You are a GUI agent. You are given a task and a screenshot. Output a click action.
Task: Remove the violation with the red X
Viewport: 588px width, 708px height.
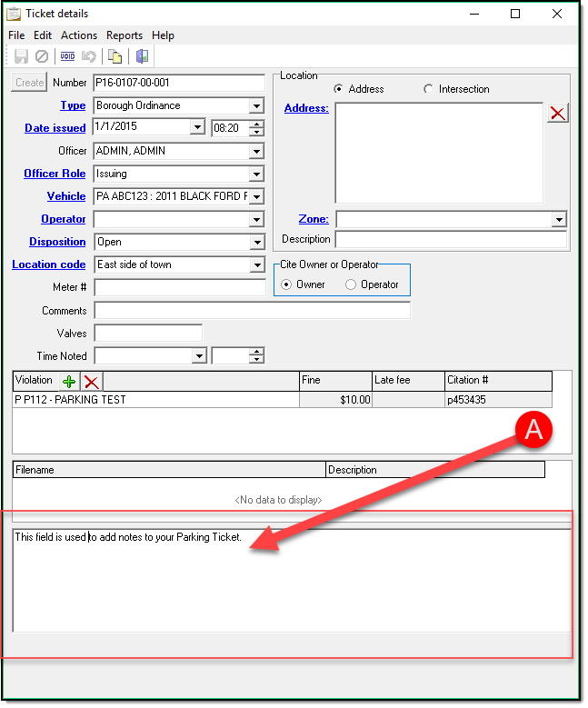coord(92,382)
